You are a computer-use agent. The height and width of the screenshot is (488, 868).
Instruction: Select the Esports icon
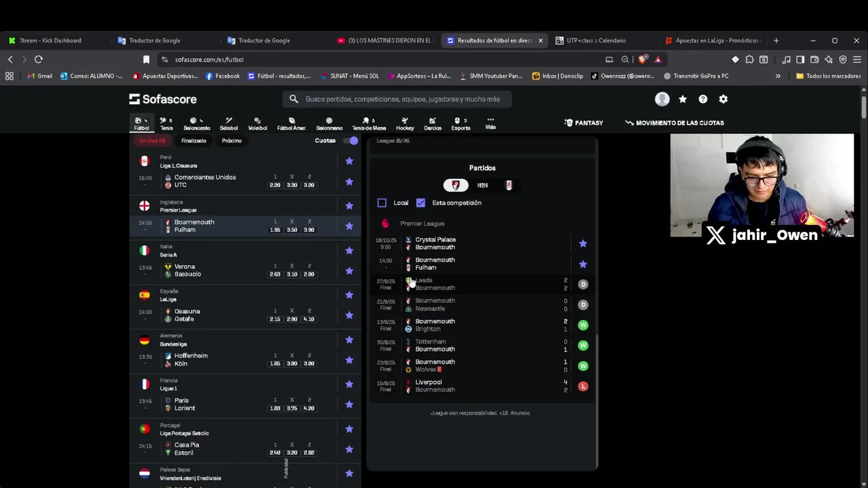[x=460, y=123]
